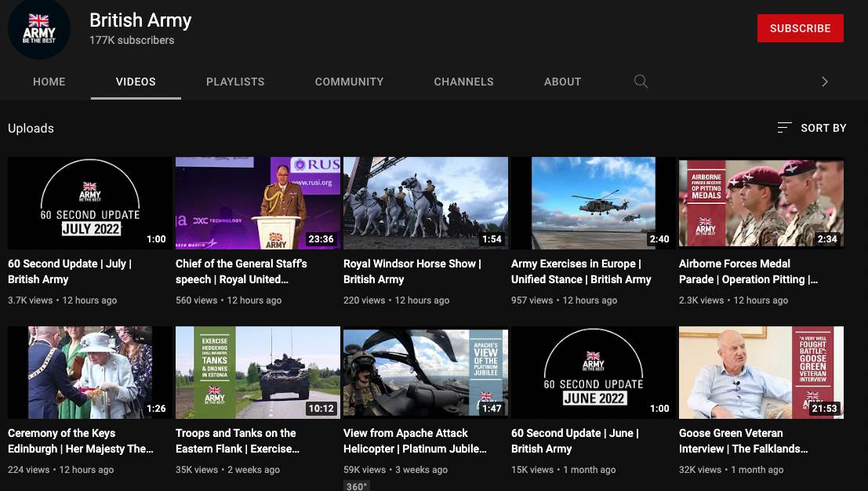Click the Army Exercises in Europe helicopter thumbnail
This screenshot has width=868, height=491.
[593, 203]
